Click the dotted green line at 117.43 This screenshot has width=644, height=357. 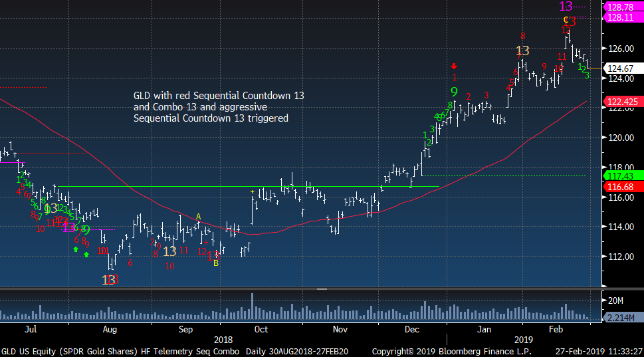[x=504, y=176]
